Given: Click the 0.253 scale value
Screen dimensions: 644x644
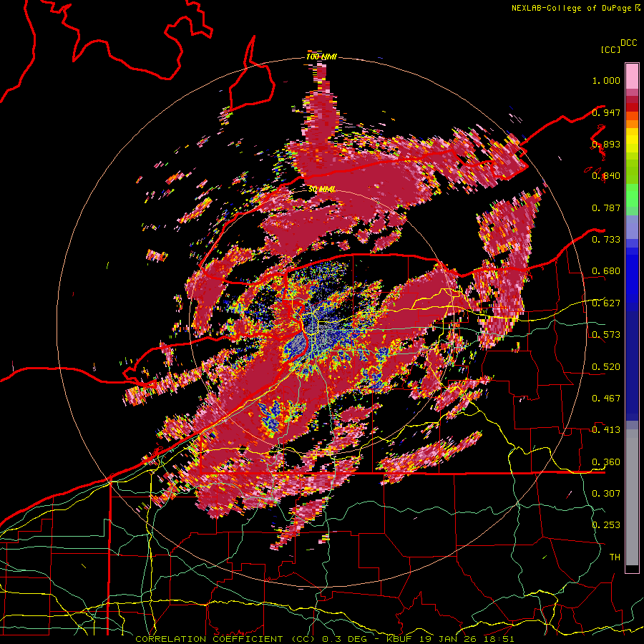Looking at the screenshot, I should tap(606, 525).
